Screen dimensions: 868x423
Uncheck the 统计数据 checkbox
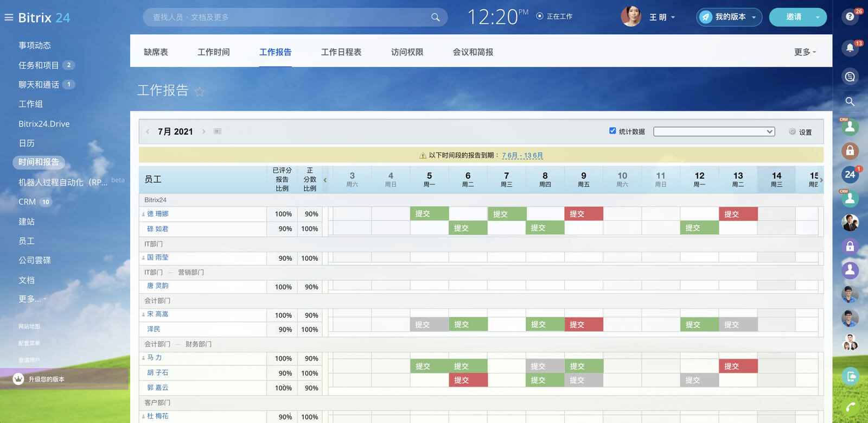tap(612, 131)
